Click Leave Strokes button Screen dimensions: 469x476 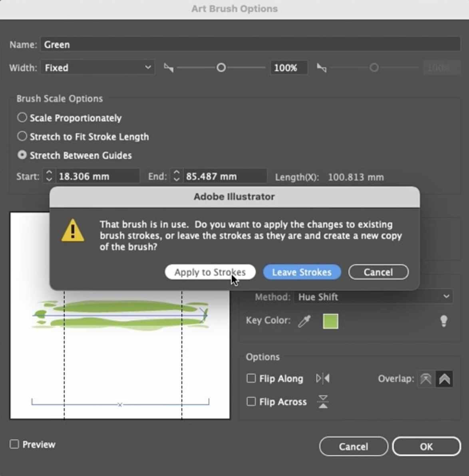point(302,272)
